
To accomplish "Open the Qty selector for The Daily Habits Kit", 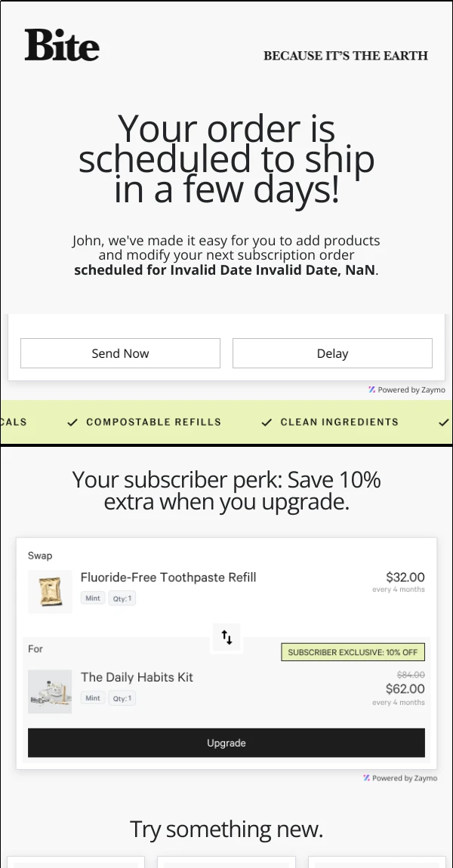I will (122, 697).
